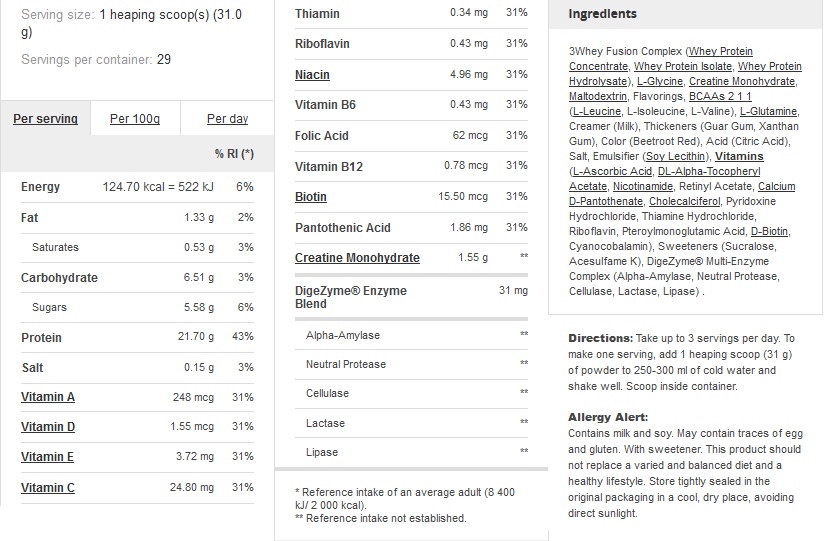Click the Vitamin E link

point(48,457)
